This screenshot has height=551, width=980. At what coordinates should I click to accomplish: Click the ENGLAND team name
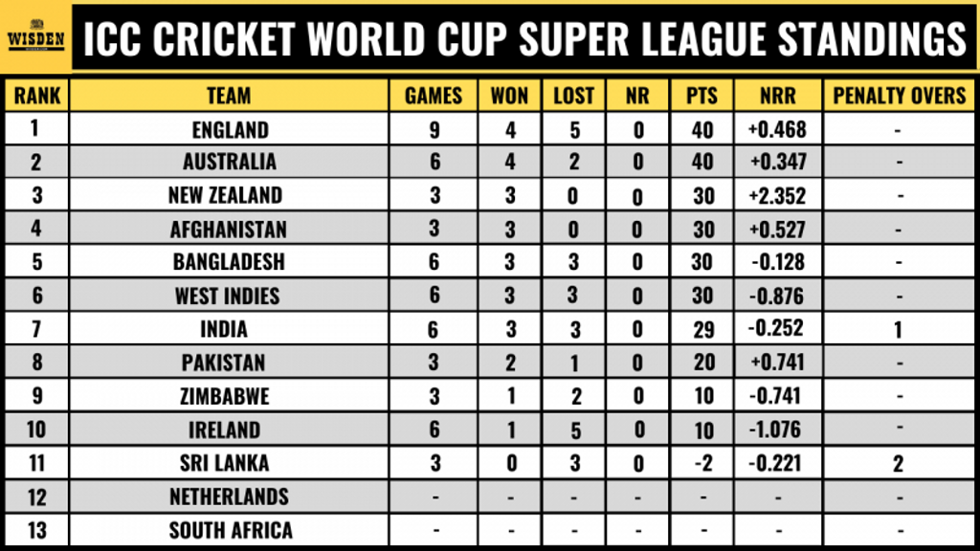pos(230,130)
